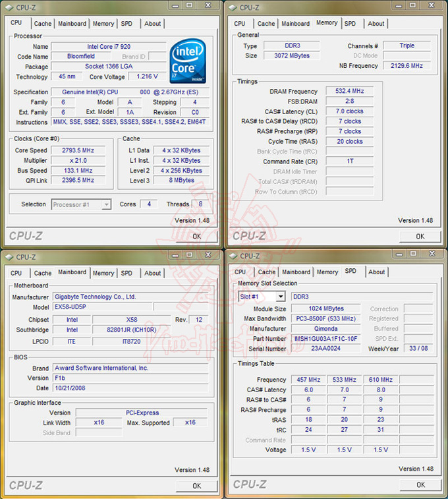The image size is (448, 499).
Task: Click the BIOS Date value 10/21/2008
Action: point(130,388)
